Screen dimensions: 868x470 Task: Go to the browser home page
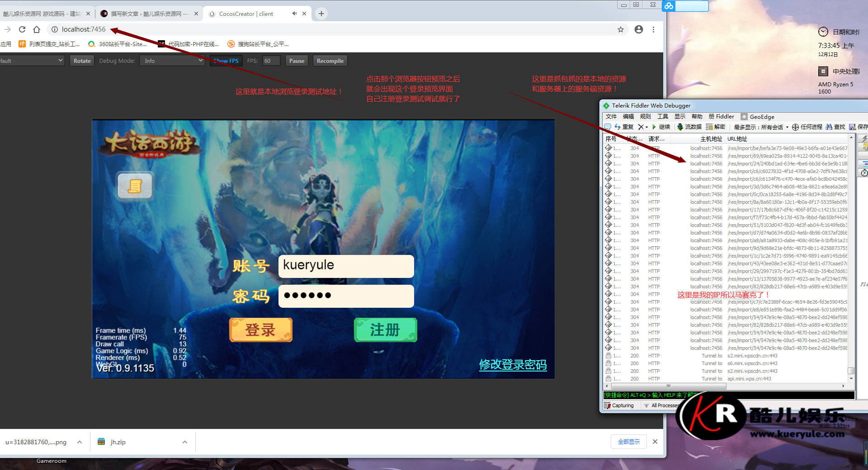coord(37,29)
